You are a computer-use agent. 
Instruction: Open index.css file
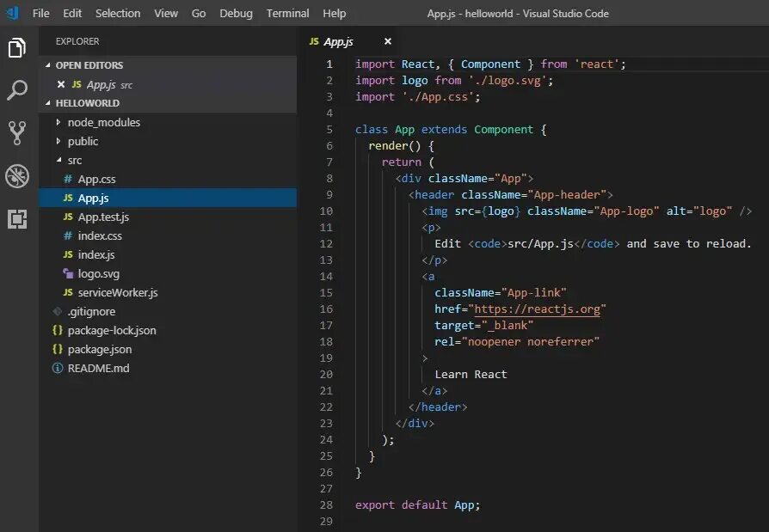(x=167, y=235)
